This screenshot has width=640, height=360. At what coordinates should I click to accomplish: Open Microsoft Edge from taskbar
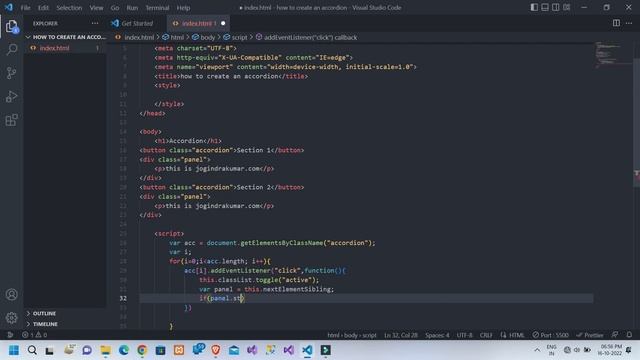pos(124,350)
